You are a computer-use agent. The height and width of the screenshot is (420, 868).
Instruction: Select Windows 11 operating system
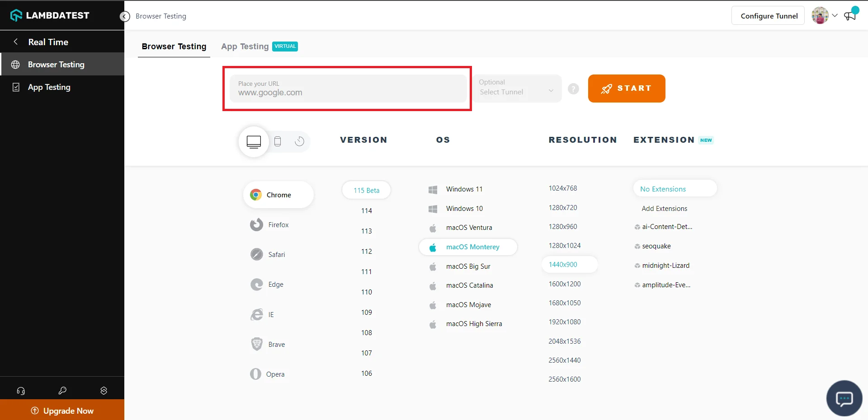pos(456,189)
